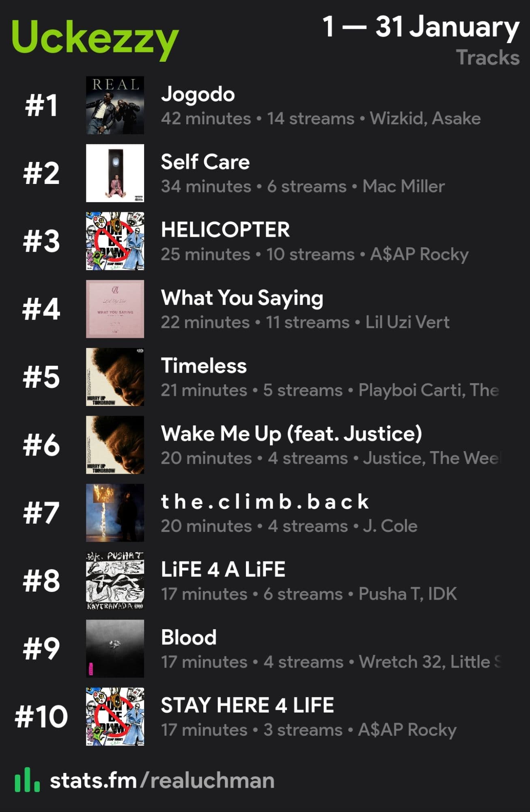
Task: Click the #10 rank label
Action: tap(41, 717)
